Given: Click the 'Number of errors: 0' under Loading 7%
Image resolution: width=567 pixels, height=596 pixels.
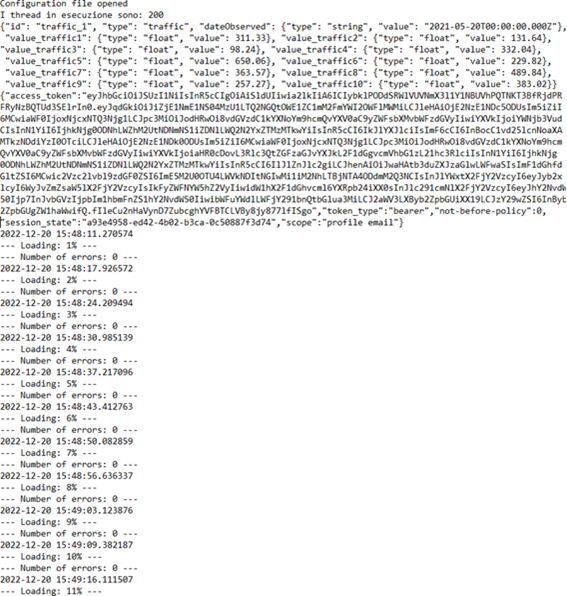Looking at the screenshot, I should [x=69, y=464].
